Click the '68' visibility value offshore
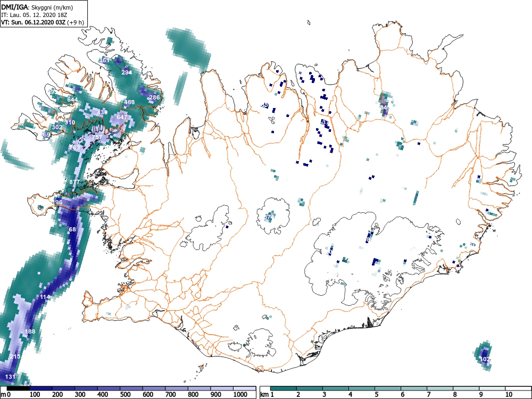 point(72,229)
